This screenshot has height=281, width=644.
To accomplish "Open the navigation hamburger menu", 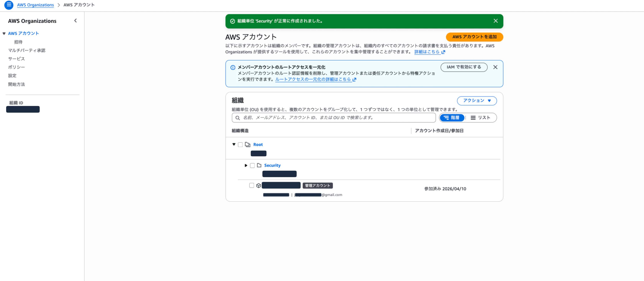I will pos(9,5).
